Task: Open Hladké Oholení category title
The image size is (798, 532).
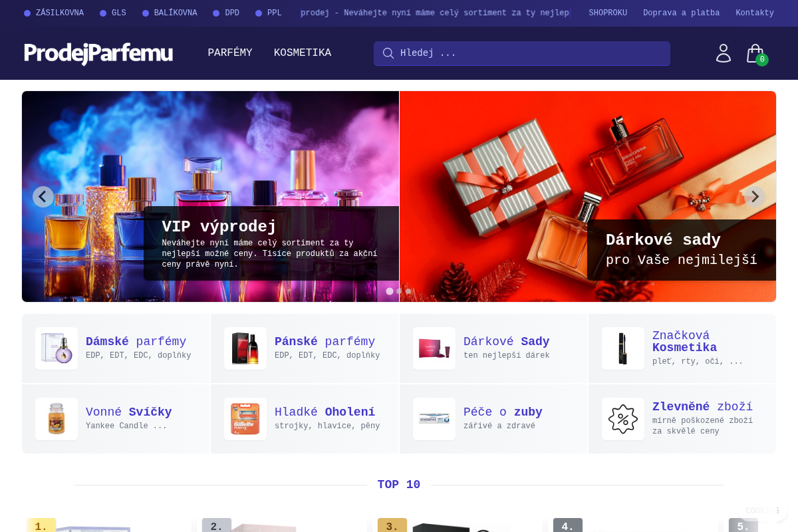Action: click(325, 412)
